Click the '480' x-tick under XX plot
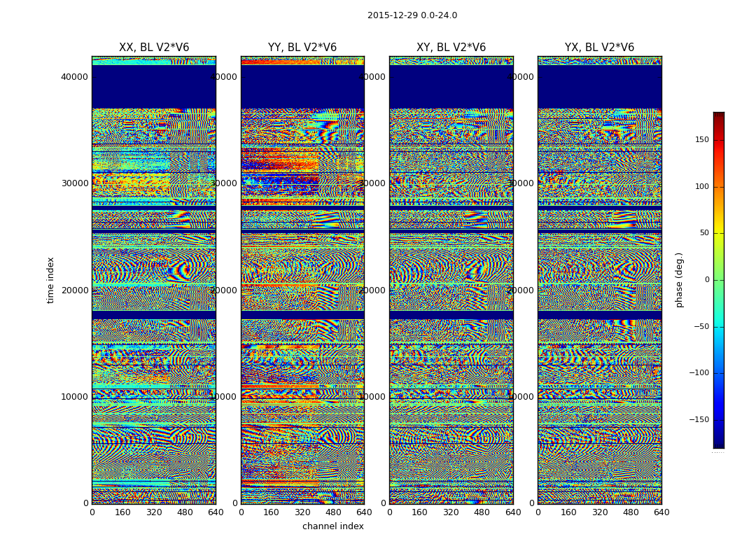The width and height of the screenshot is (735, 560). click(185, 512)
